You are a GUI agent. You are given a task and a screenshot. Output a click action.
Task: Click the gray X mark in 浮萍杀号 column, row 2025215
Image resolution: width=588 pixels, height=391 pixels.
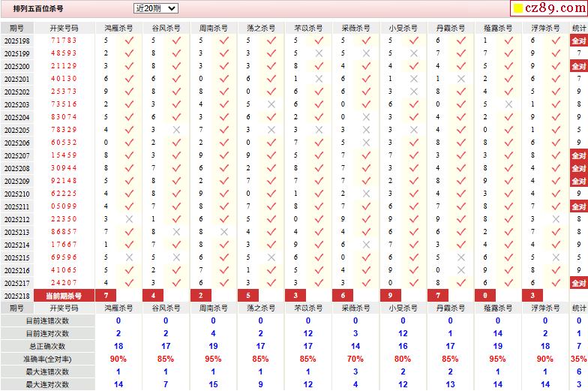click(x=556, y=257)
